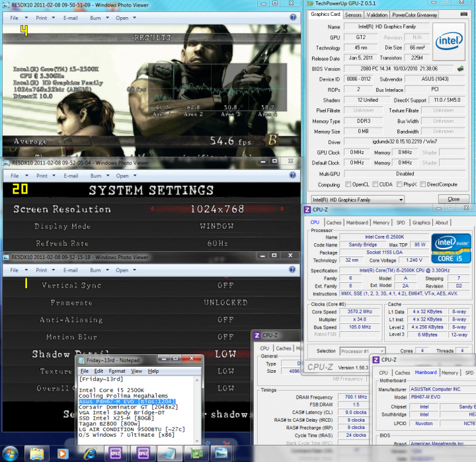Open Notepad View menu

pyautogui.click(x=136, y=371)
